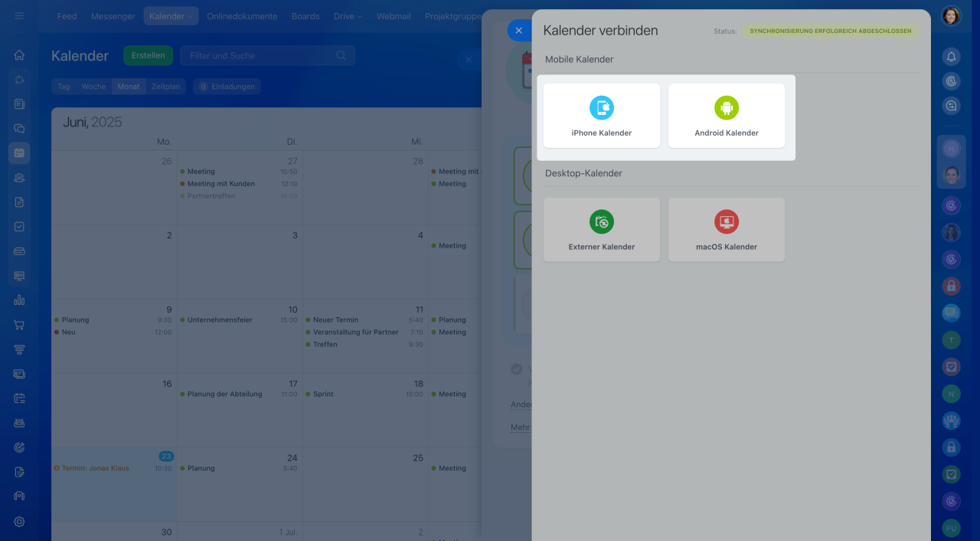Open the bar chart analytics icon
This screenshot has width=980, height=541.
click(19, 300)
